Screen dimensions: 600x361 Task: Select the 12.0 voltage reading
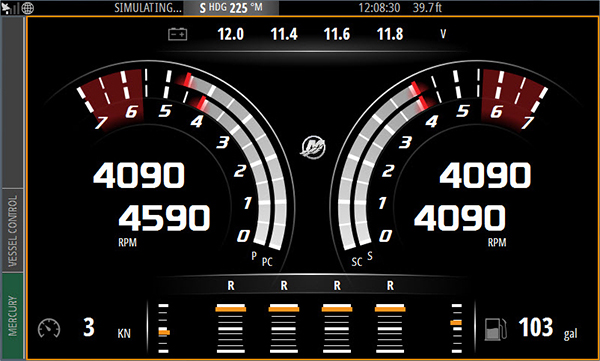point(231,34)
